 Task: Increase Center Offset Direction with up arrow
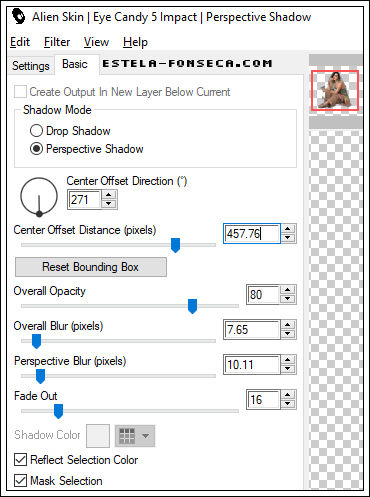(109, 195)
